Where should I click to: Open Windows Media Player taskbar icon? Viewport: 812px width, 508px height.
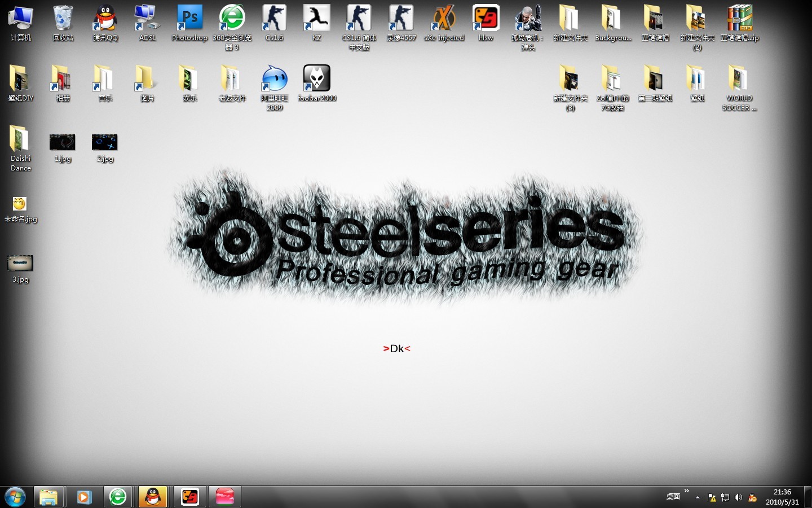pyautogui.click(x=83, y=497)
